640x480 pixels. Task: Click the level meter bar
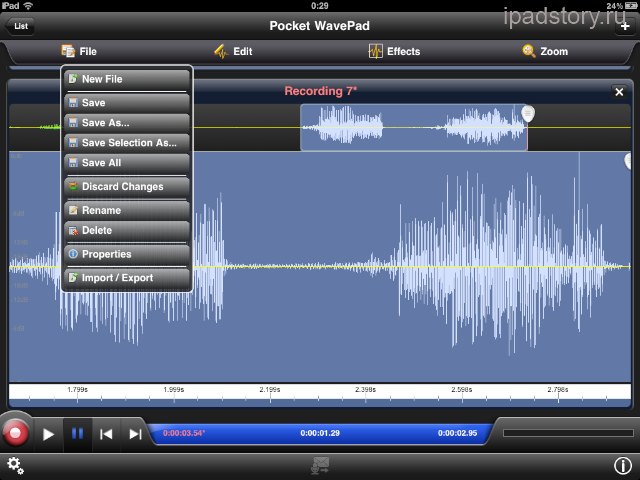click(568, 433)
